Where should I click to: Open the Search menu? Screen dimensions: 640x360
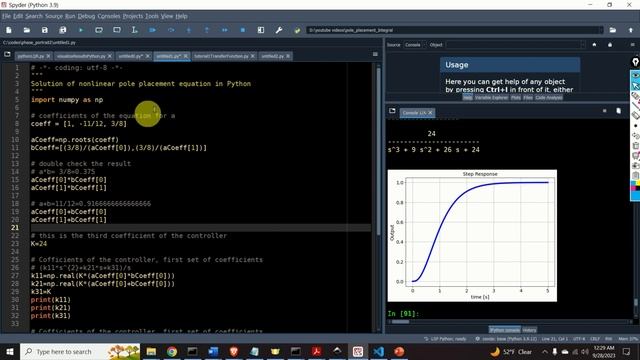click(x=34, y=16)
